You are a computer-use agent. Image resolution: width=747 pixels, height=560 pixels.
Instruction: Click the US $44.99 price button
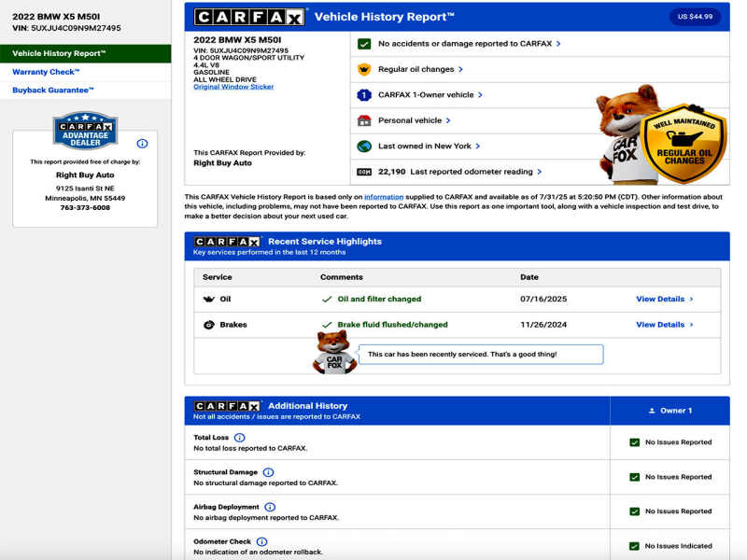(x=695, y=17)
